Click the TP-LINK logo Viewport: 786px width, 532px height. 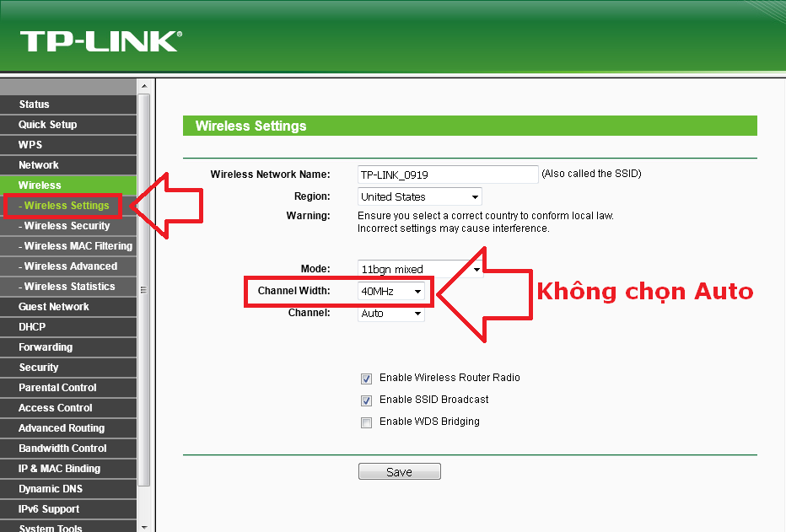pos(100,41)
